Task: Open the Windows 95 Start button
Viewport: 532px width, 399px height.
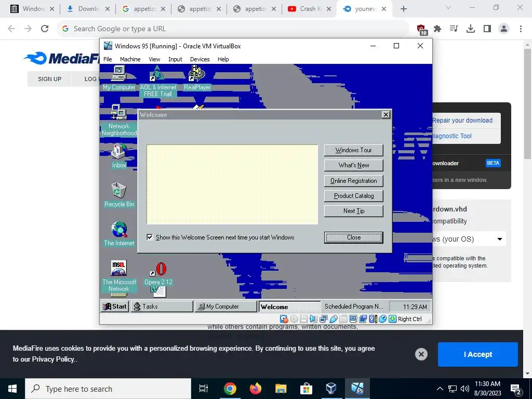Action: [x=115, y=307]
